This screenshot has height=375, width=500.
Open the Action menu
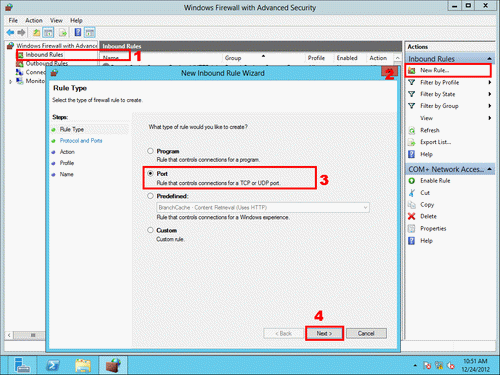click(34, 20)
